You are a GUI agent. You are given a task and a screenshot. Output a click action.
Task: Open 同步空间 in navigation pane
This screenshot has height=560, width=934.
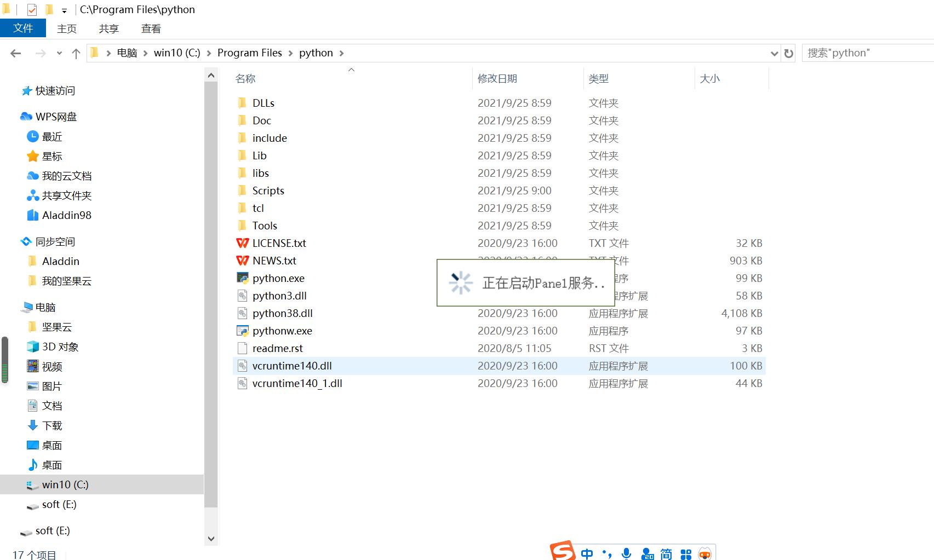pos(55,241)
